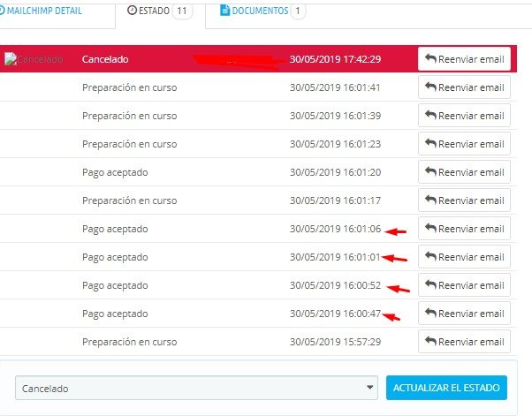
Task: Resend email for Preparación en curso 16:01:39
Action: coord(464,116)
